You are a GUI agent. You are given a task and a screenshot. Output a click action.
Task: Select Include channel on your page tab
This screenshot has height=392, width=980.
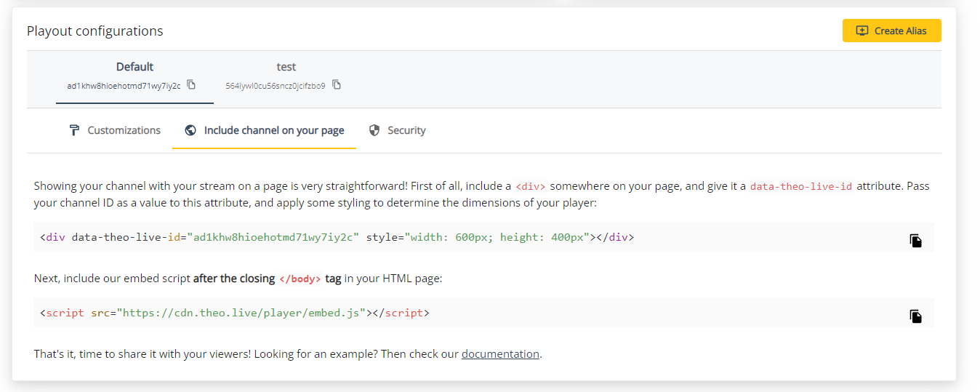tap(273, 130)
